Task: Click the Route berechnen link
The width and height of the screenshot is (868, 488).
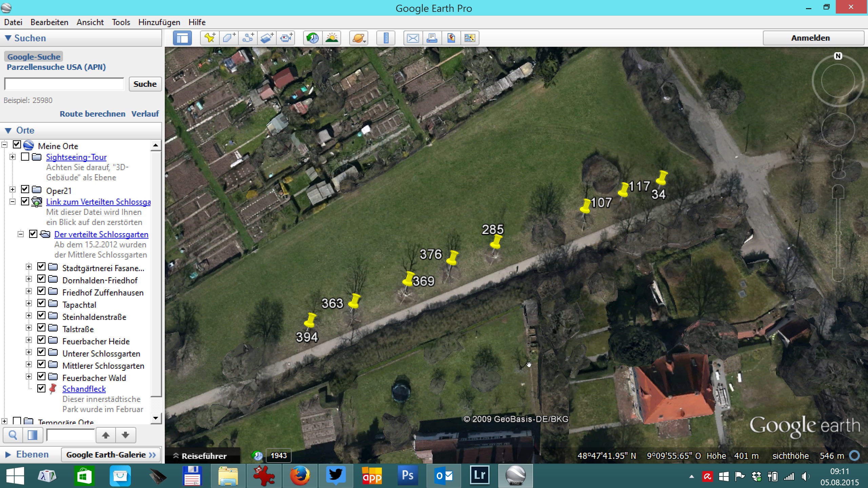Action: click(x=92, y=114)
